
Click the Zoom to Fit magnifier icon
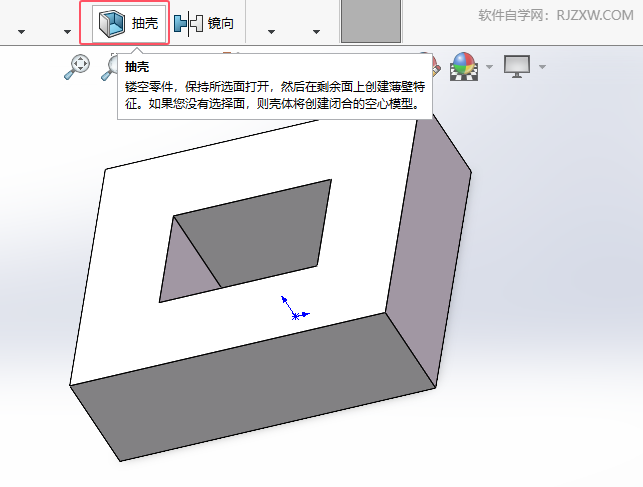pos(77,66)
